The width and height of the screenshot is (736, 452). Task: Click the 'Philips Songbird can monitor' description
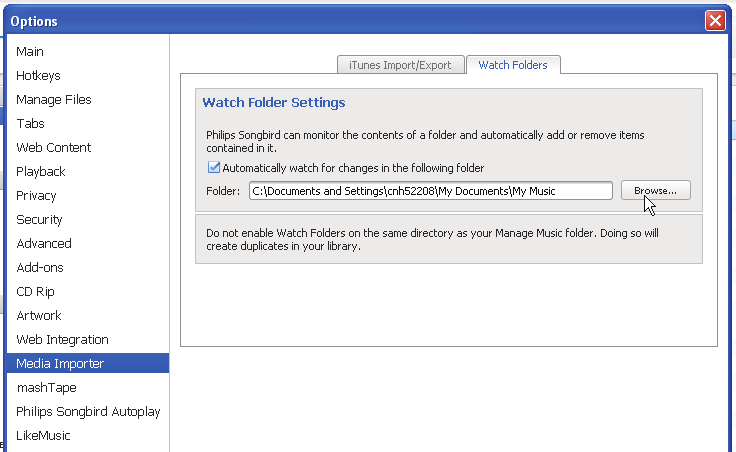425,141
